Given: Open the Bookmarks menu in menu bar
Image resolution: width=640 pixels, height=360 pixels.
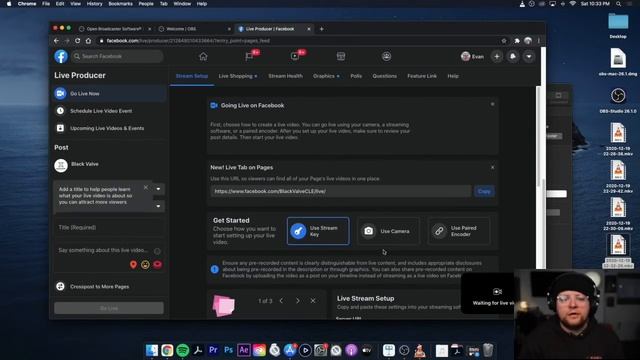Looking at the screenshot, I should (120, 4).
